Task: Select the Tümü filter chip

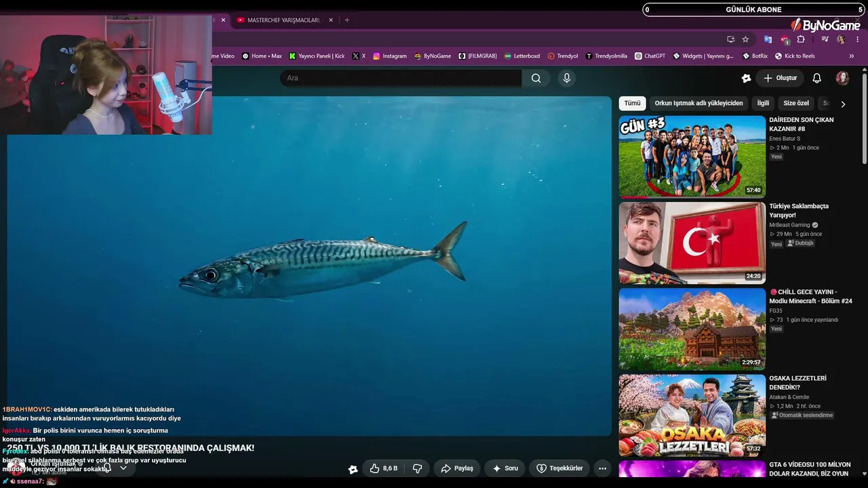Action: (x=632, y=103)
